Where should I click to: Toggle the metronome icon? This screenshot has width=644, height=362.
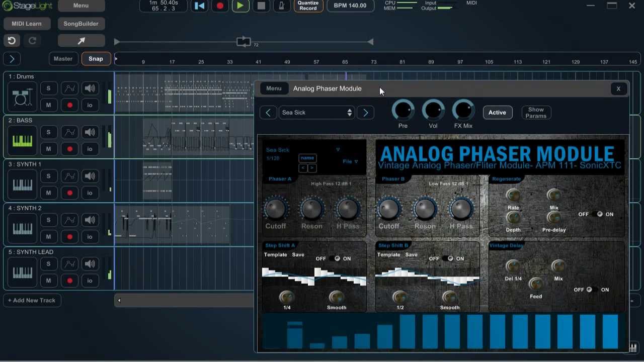click(x=282, y=6)
